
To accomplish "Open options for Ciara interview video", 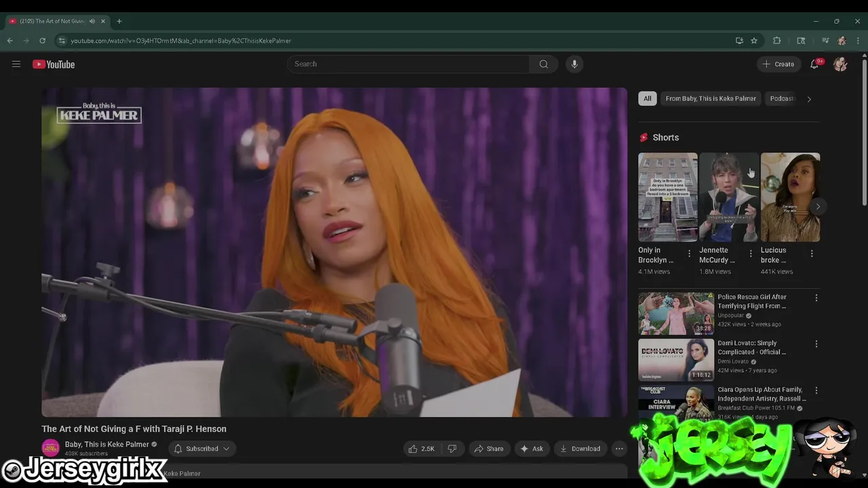I will pos(816,390).
